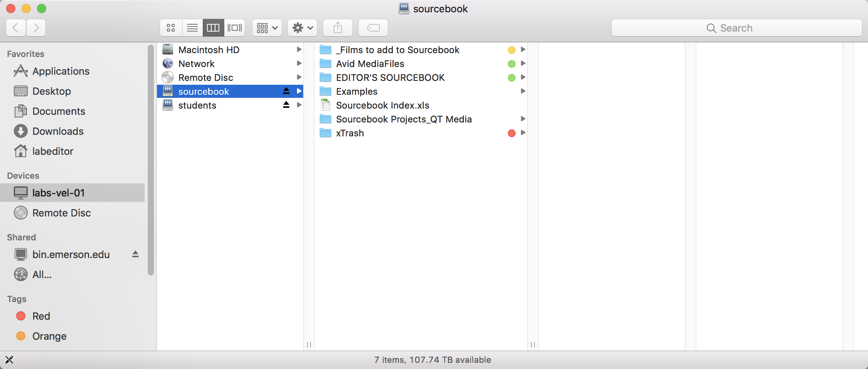Eject the sourcebook volume
868x369 pixels.
(286, 91)
